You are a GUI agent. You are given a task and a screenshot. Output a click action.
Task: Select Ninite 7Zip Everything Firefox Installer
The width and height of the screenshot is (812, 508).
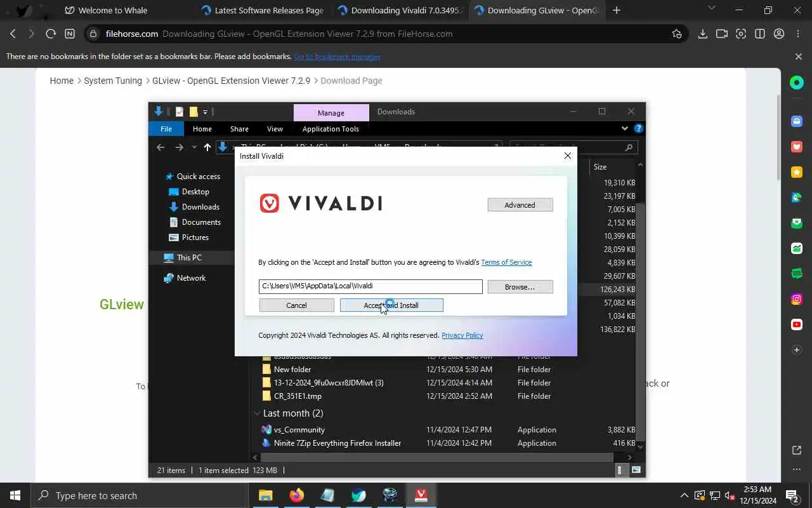337,443
